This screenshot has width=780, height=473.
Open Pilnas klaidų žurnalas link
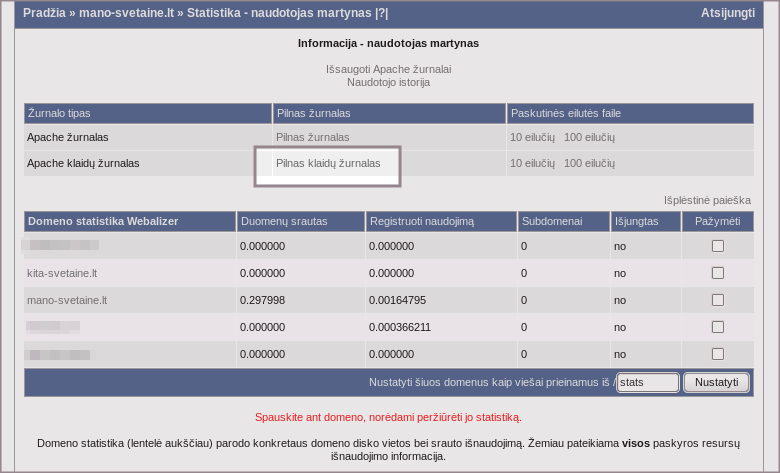(328, 163)
